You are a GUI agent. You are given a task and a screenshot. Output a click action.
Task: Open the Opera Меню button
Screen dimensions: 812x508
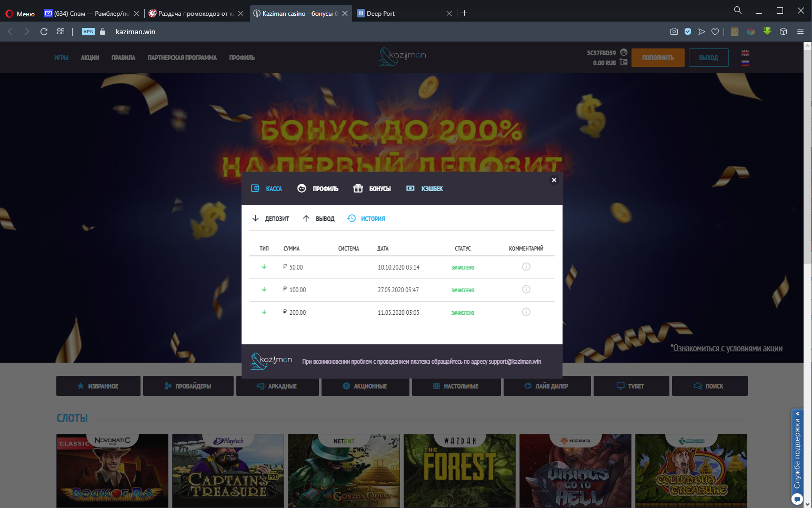(20, 14)
